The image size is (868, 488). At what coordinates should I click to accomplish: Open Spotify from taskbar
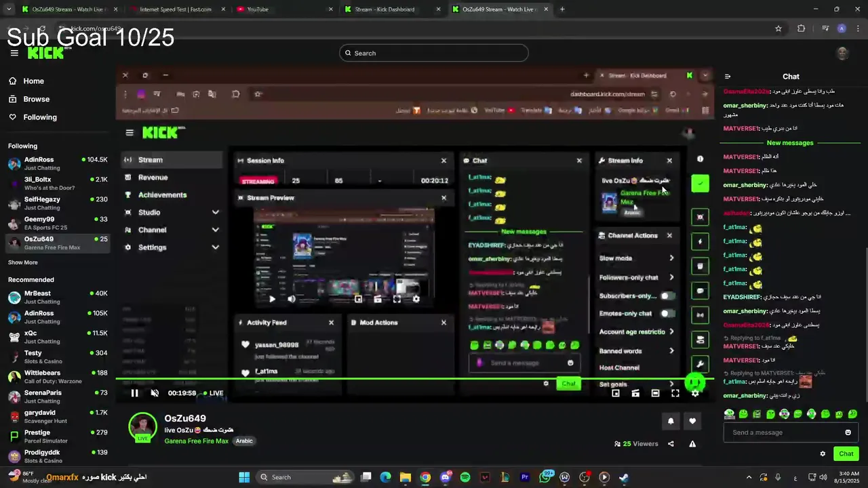pos(465,477)
